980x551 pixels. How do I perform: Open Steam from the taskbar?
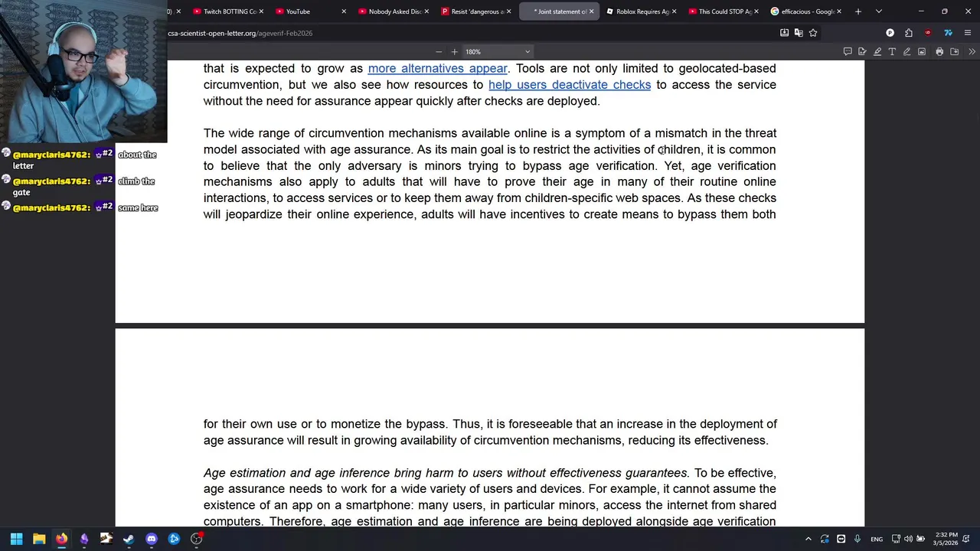point(129,539)
